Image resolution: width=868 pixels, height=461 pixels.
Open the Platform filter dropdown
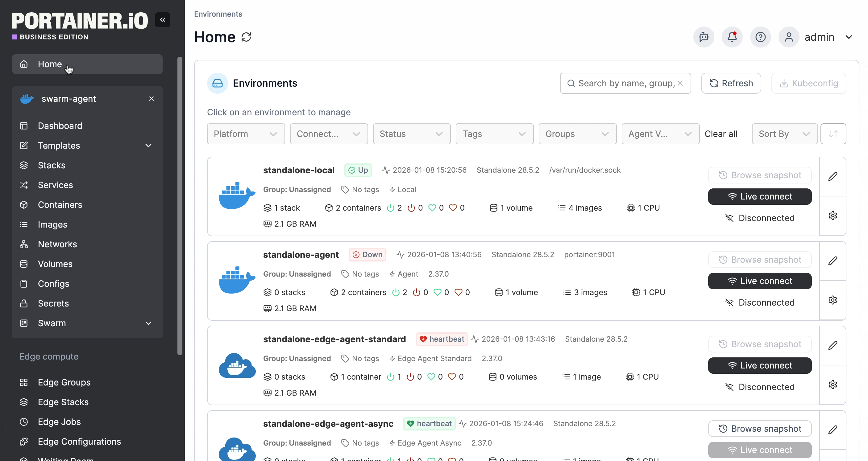[246, 134]
